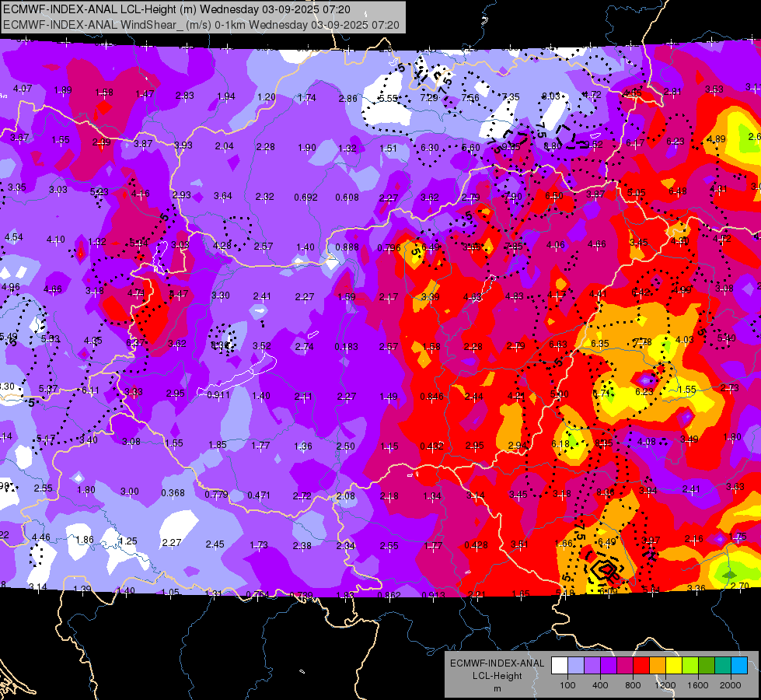
Task: Click the wind shear value 7.29
Action: 429,98
